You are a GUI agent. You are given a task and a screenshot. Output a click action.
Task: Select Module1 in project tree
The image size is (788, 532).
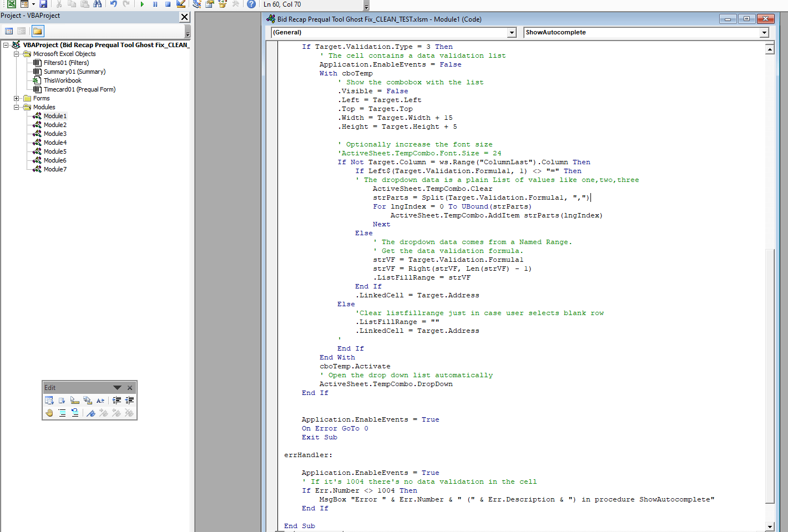(55, 116)
